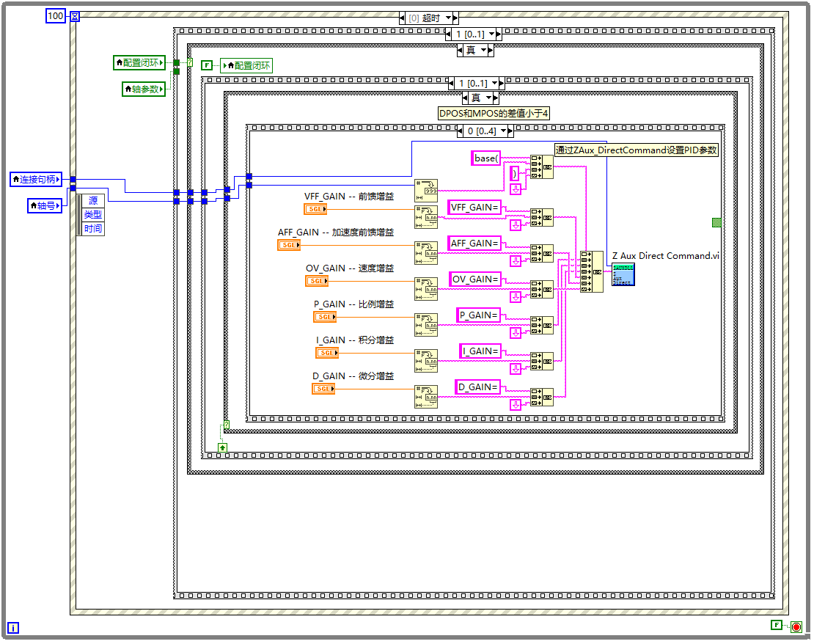Image resolution: width=814 pixels, height=644 pixels.
Task: Click the False constant wired to stop terminal
Action: (x=777, y=625)
